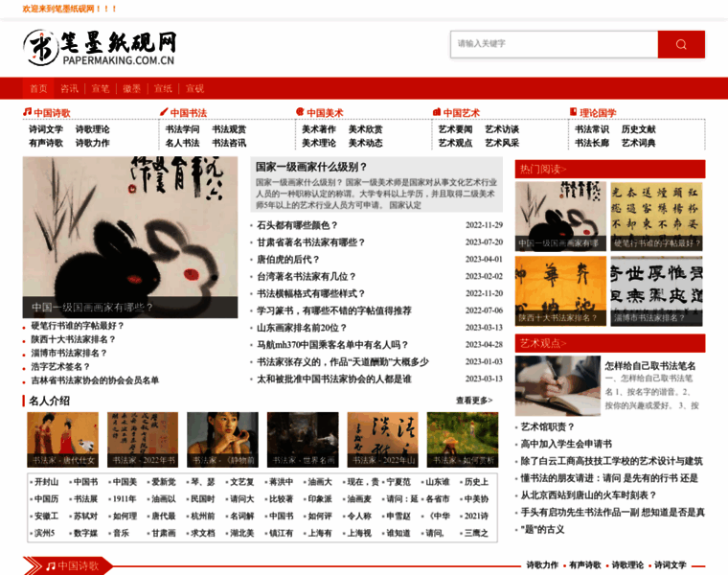Go to 诗歌理论 category

coord(92,129)
